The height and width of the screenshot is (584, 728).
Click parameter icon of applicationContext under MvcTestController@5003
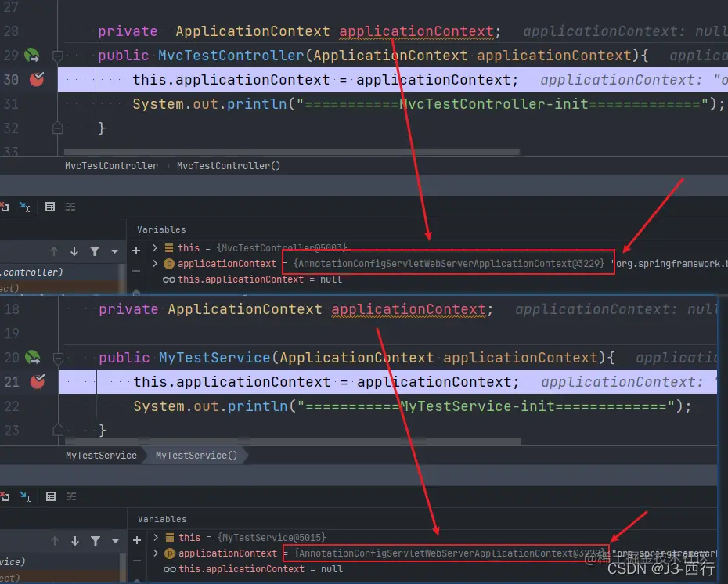(x=169, y=264)
